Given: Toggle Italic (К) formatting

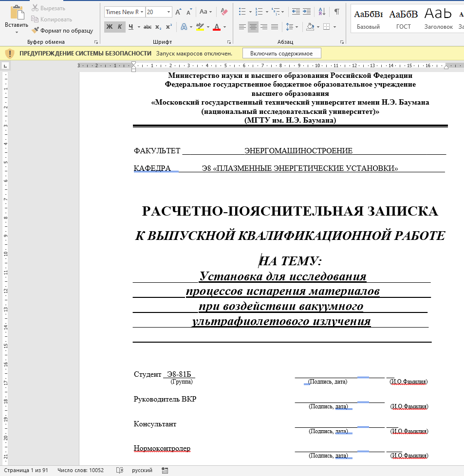Looking at the screenshot, I should pos(120,27).
